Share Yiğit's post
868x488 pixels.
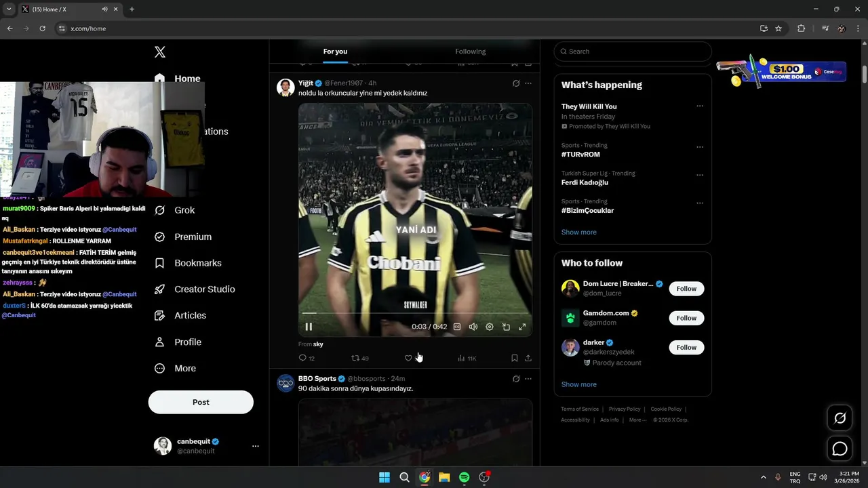pos(528,358)
